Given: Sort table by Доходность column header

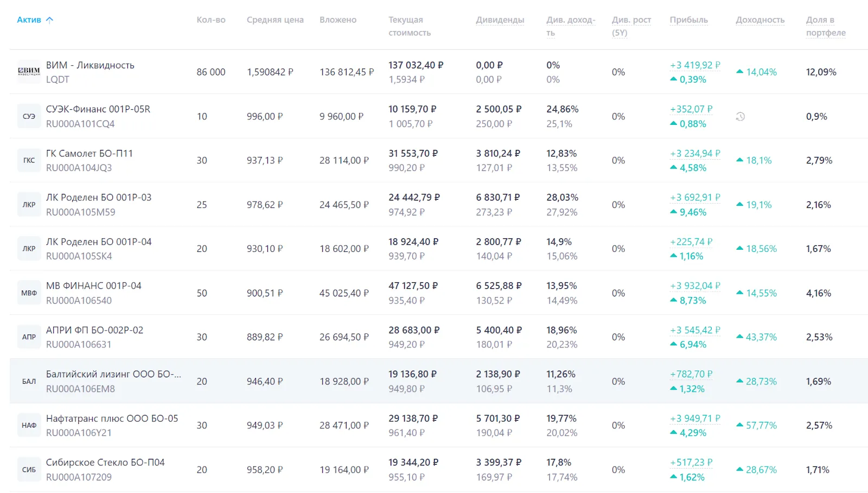Looking at the screenshot, I should click(x=759, y=20).
